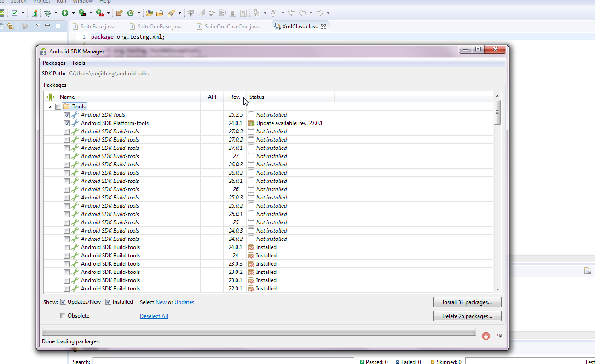Collapse the Tools folder tree node
Viewport: 595px width, 364px height.
[50, 107]
